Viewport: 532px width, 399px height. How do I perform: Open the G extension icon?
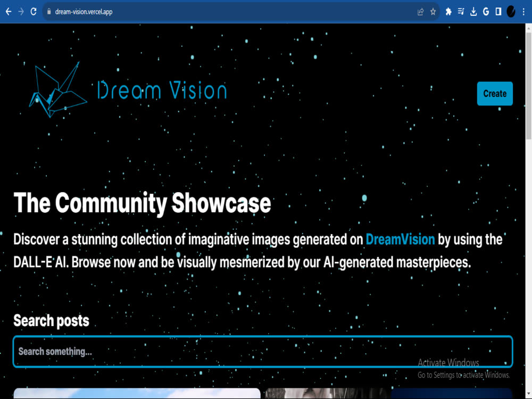point(486,12)
